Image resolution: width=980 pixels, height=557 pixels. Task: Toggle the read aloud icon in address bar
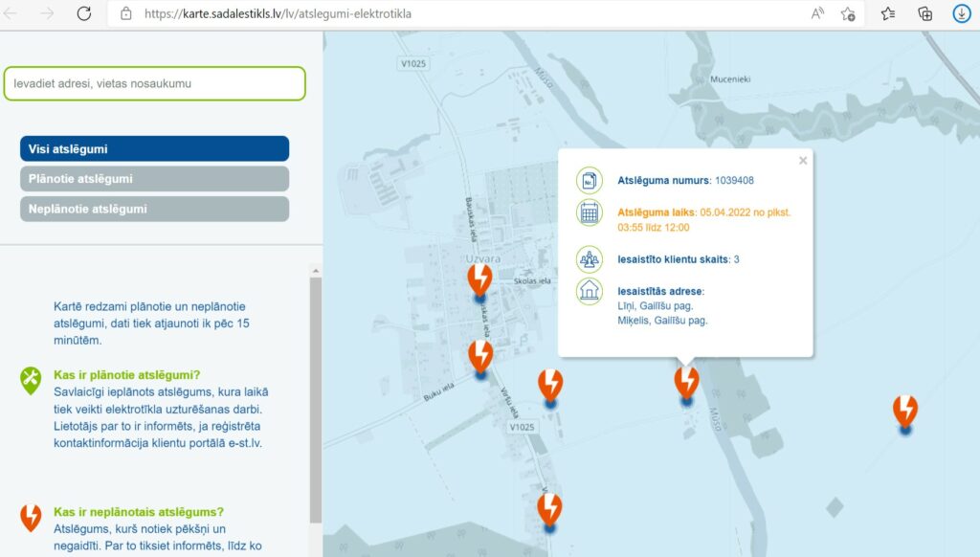coord(817,13)
